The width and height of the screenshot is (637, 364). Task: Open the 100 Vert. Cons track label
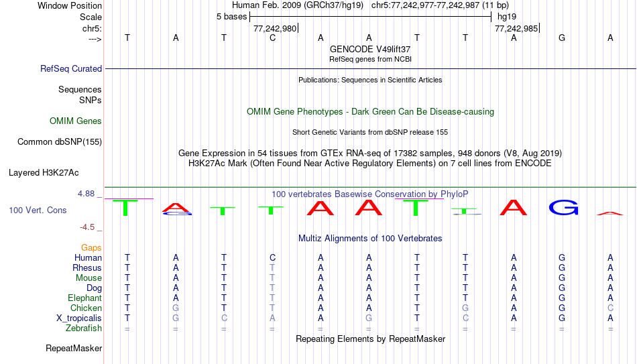[38, 210]
